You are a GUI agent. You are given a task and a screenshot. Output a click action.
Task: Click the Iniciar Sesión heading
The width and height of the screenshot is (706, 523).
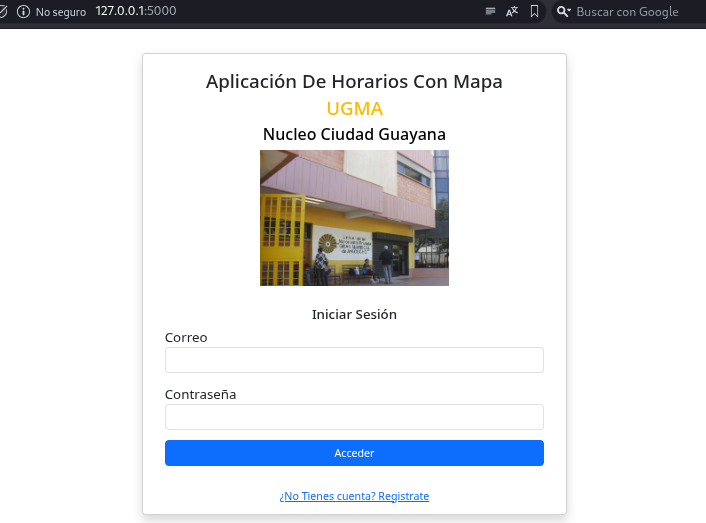click(354, 314)
